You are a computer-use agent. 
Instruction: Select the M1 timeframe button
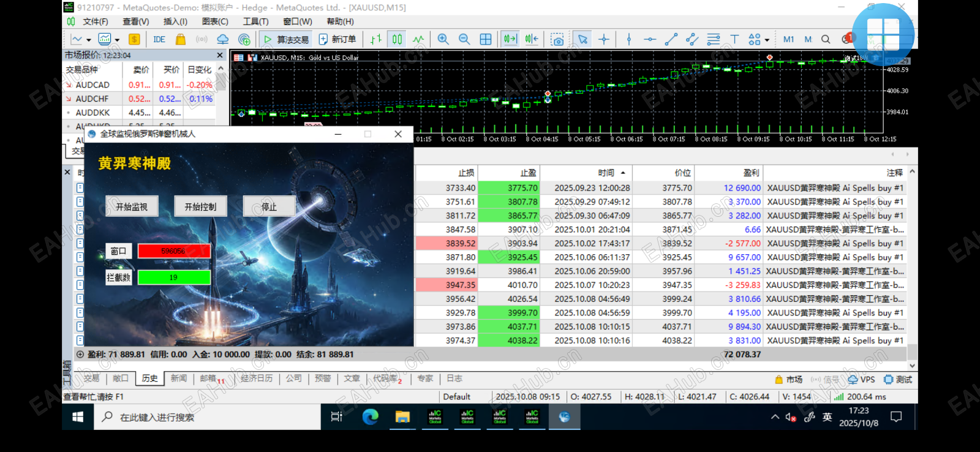coord(788,39)
